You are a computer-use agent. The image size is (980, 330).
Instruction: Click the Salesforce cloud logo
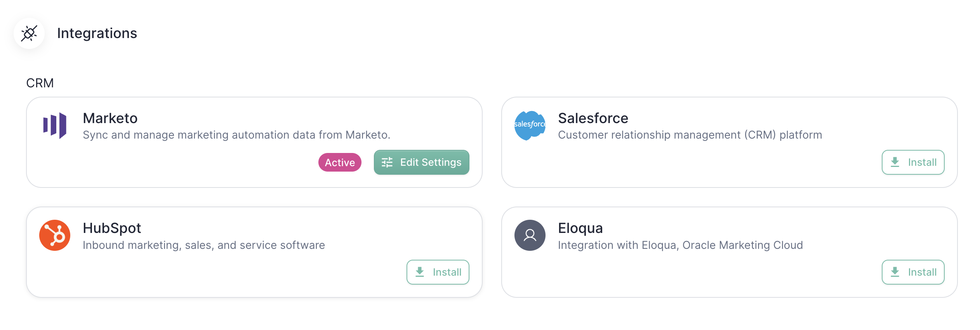[x=530, y=125]
